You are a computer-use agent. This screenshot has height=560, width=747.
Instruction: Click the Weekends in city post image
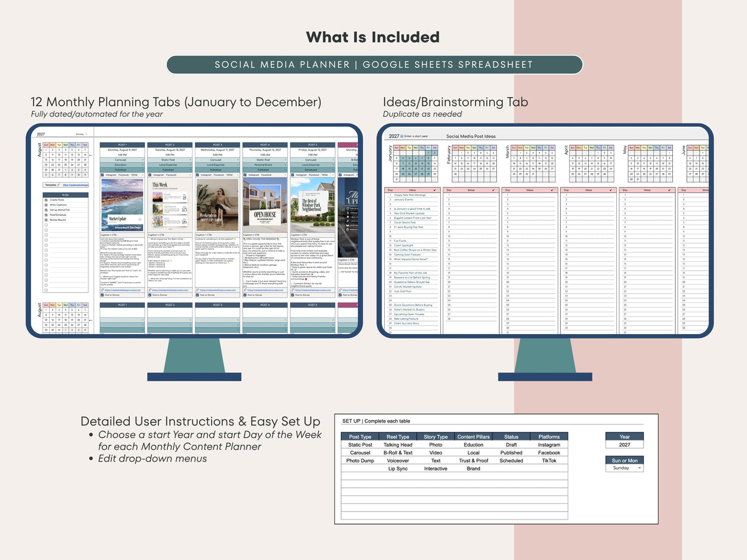217,205
